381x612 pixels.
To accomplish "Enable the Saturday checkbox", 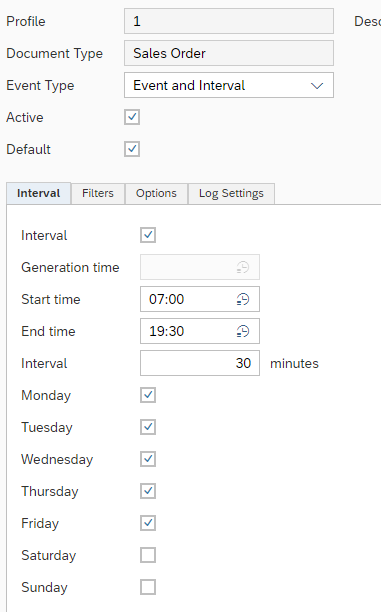I will pyautogui.click(x=148, y=555).
